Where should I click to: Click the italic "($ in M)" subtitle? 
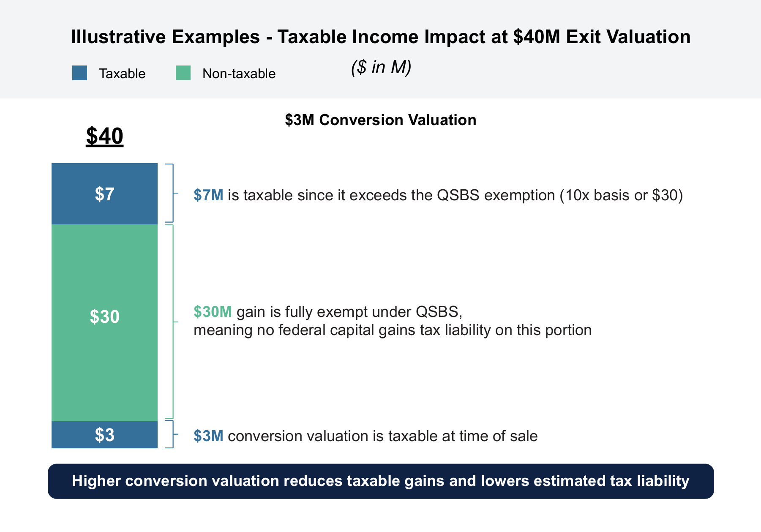coord(381,67)
